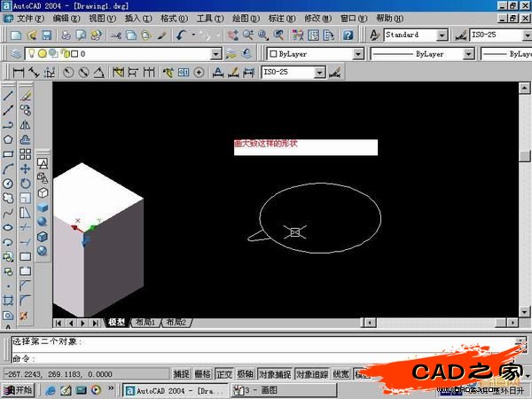Switch to the 布局1 layout tab
This screenshot has width=532, height=399.
[x=145, y=323]
